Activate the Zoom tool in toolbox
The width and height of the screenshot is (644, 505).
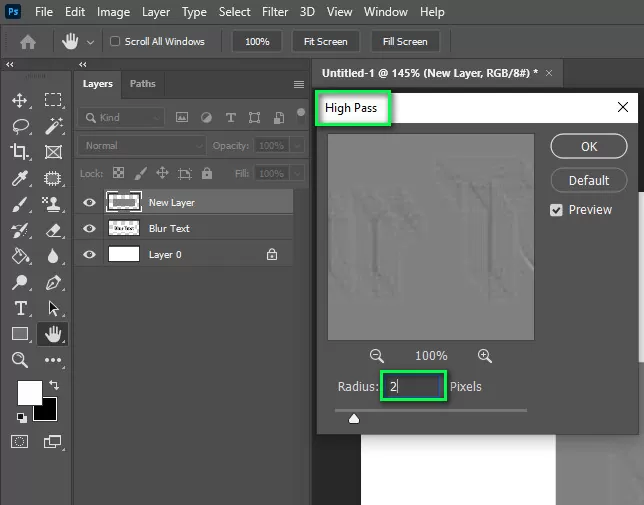[x=20, y=360]
